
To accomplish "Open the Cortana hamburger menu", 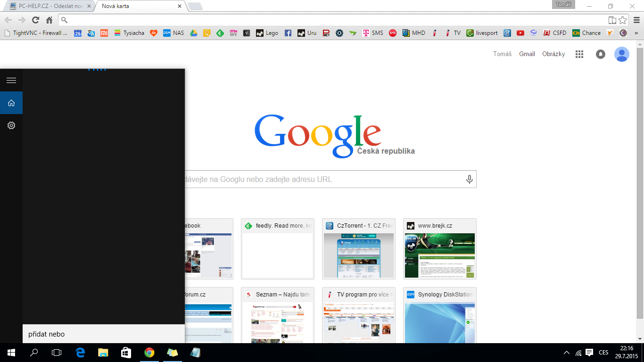I will pyautogui.click(x=11, y=81).
